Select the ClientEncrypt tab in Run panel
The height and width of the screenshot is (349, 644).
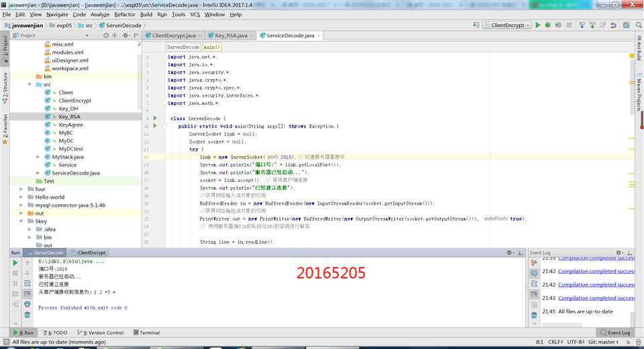coord(88,252)
